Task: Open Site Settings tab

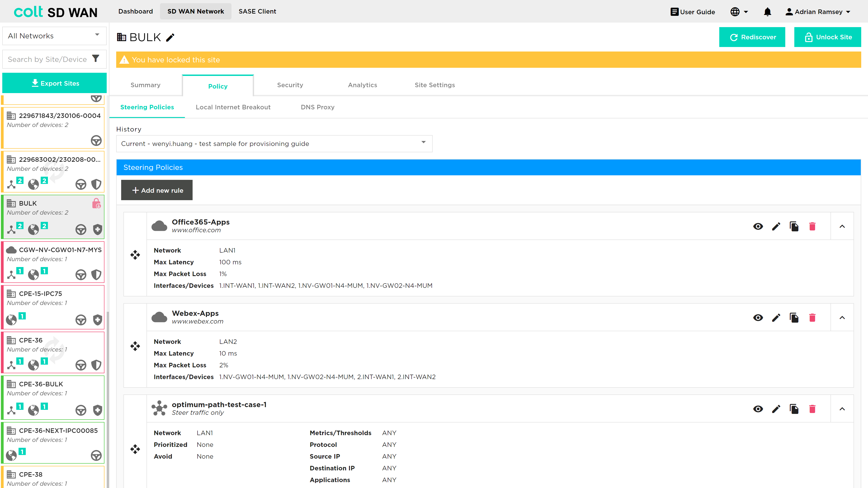Action: (x=435, y=85)
